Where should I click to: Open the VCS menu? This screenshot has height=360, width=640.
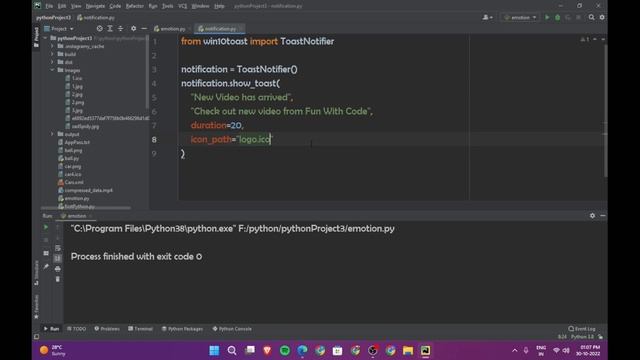182,6
